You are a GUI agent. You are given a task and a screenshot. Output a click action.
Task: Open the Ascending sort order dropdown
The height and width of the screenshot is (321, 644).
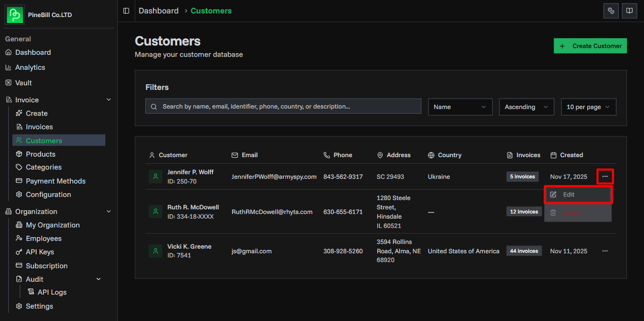pyautogui.click(x=526, y=106)
